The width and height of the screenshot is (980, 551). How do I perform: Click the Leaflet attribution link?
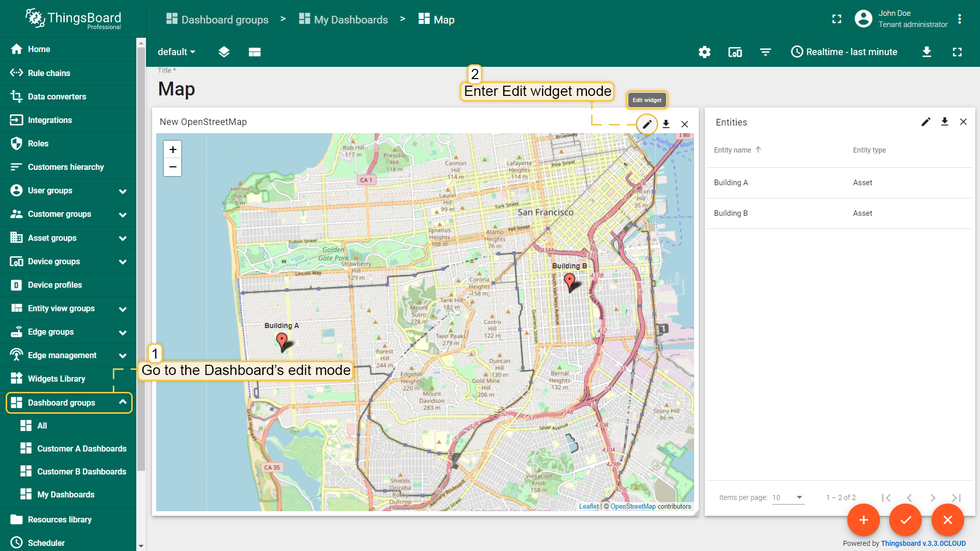coord(589,507)
